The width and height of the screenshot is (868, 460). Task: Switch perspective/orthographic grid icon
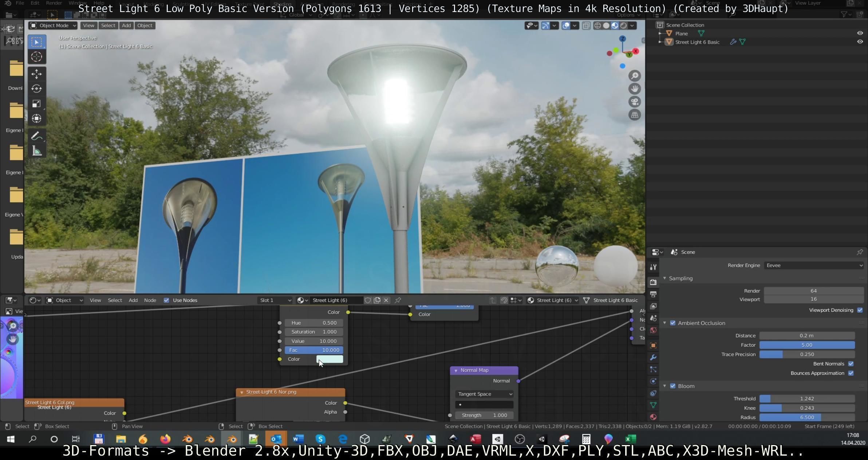coord(635,115)
